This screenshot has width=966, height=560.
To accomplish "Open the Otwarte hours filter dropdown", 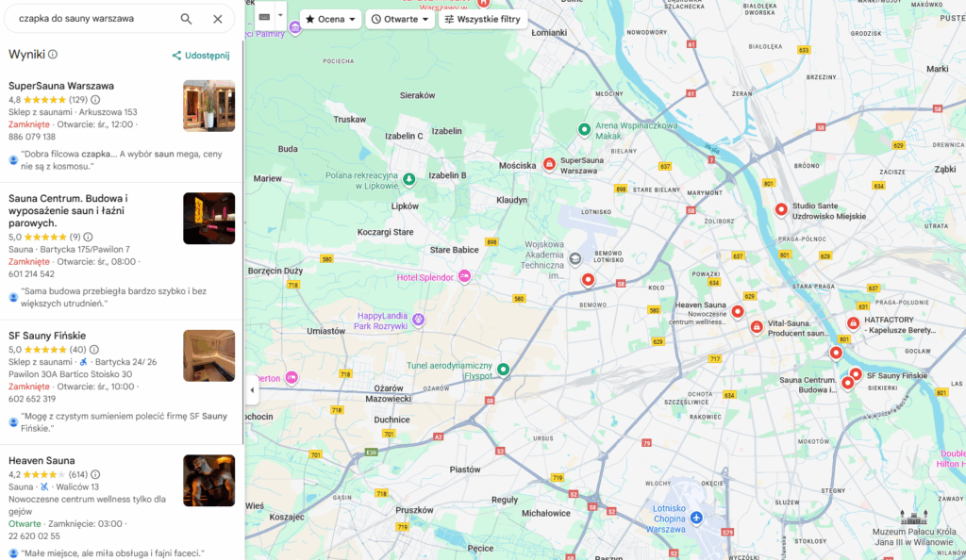I will (399, 19).
